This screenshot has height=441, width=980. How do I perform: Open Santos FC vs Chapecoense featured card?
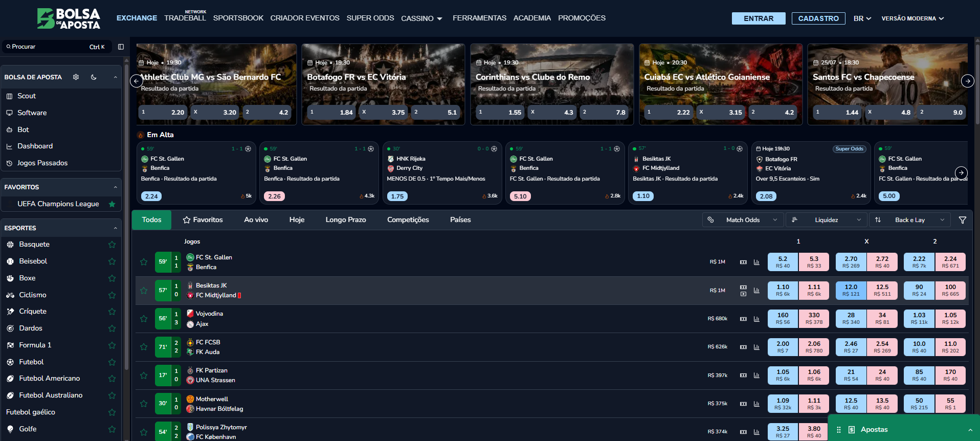887,84
